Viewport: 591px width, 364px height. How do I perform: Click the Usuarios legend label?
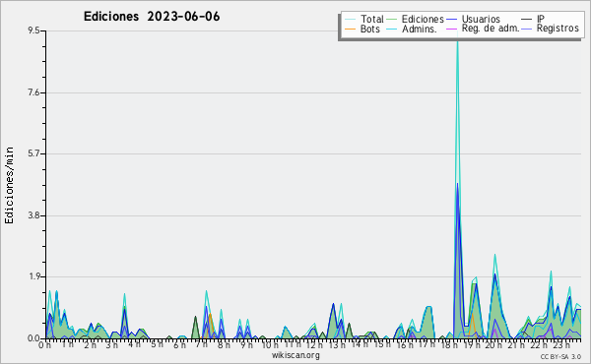pyautogui.click(x=481, y=19)
